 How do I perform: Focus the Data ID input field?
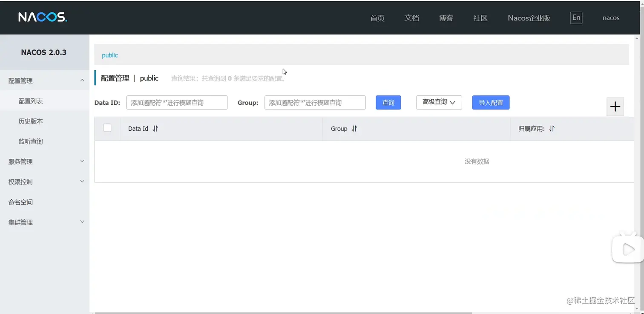[x=177, y=103]
